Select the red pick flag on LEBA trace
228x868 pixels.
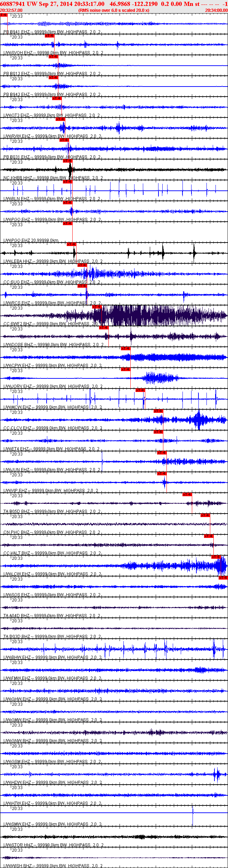(71, 244)
